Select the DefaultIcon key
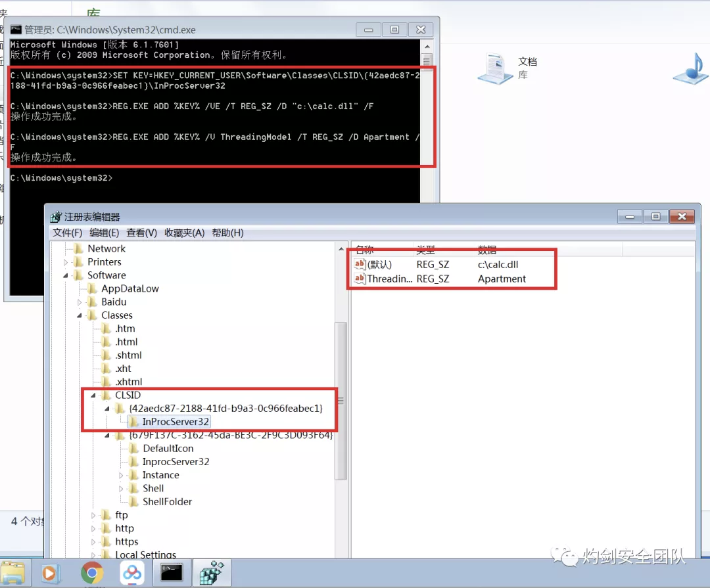The width and height of the screenshot is (710, 588). tap(168, 448)
